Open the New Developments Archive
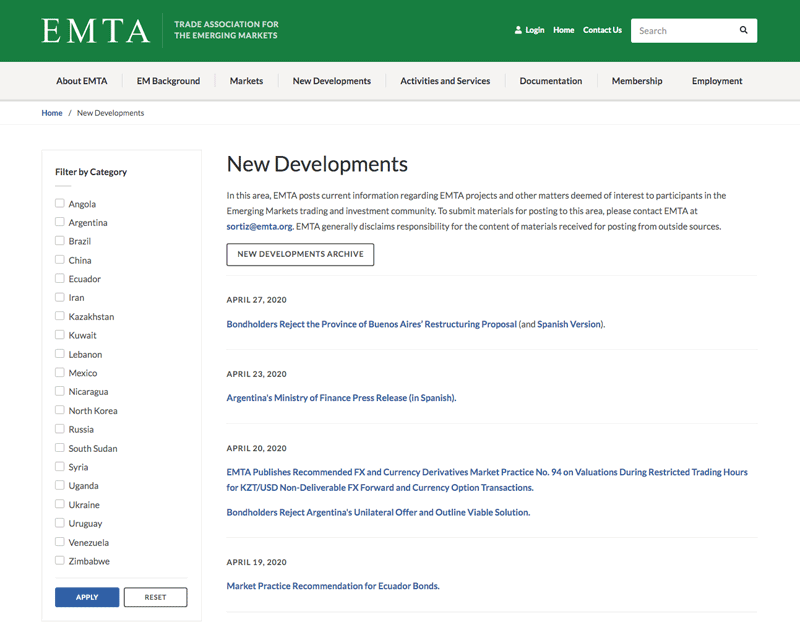Viewport: 800px width, 627px height. [300, 254]
